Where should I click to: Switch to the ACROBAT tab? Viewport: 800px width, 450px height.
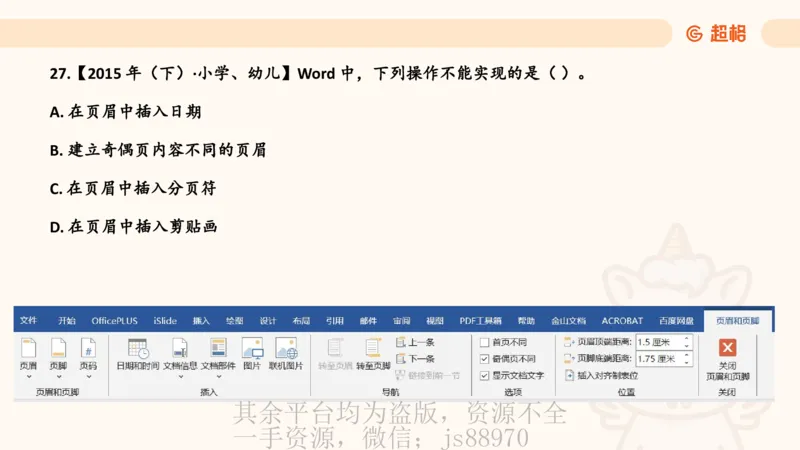622,320
